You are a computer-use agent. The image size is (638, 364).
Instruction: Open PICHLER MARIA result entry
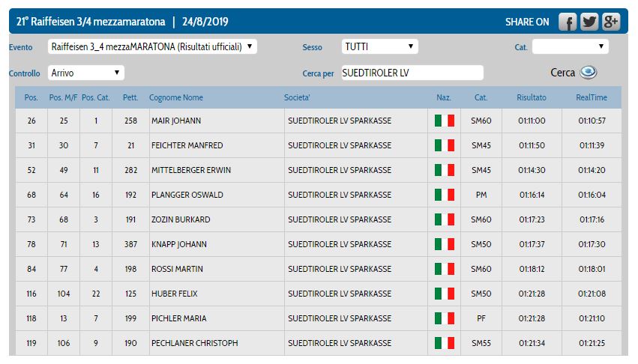click(x=179, y=318)
